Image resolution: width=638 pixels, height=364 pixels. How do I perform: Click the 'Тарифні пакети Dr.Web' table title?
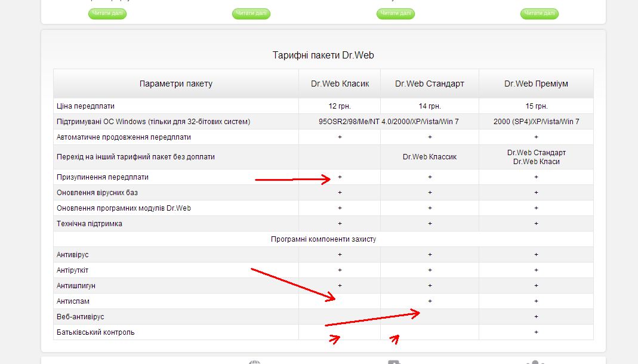click(x=323, y=55)
